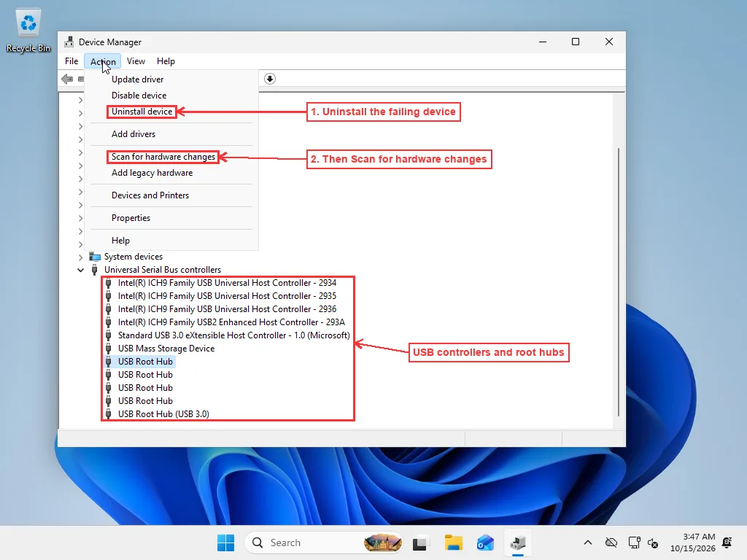Screen dimensions: 747x560
Task: Click the highlighted USB Root Hub entry
Action: pos(145,362)
